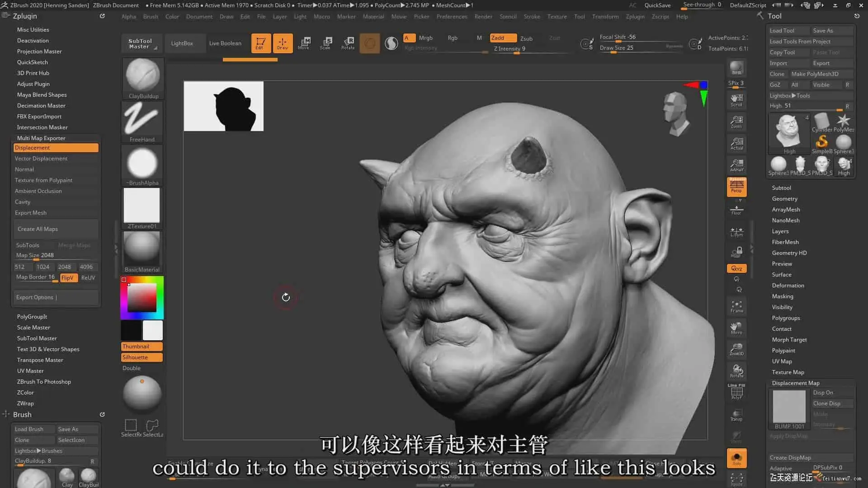868x488 pixels.
Task: Activate the Scale transform icon
Action: (325, 43)
